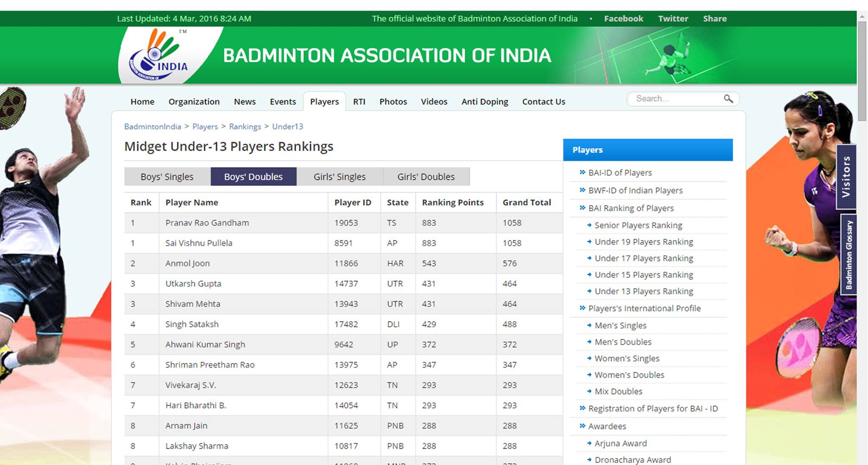The width and height of the screenshot is (868, 465).
Task: Click the Grand Total column header
Action: [527, 202]
